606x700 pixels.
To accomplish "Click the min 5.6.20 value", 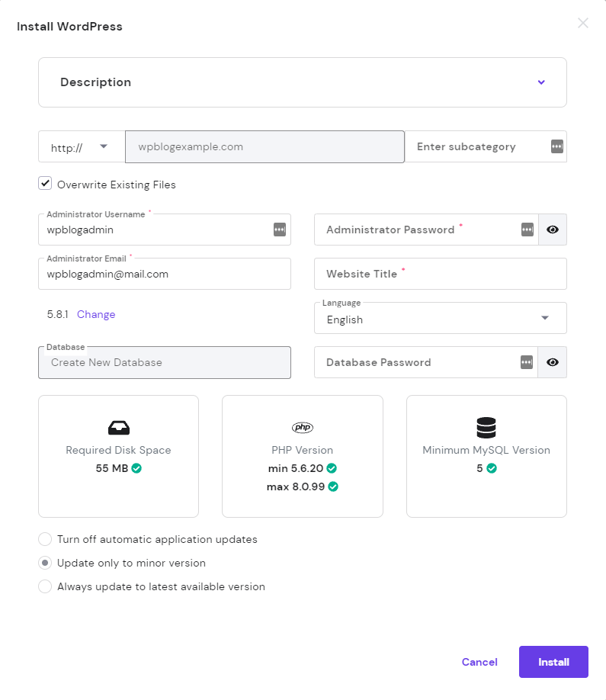I will [x=296, y=468].
